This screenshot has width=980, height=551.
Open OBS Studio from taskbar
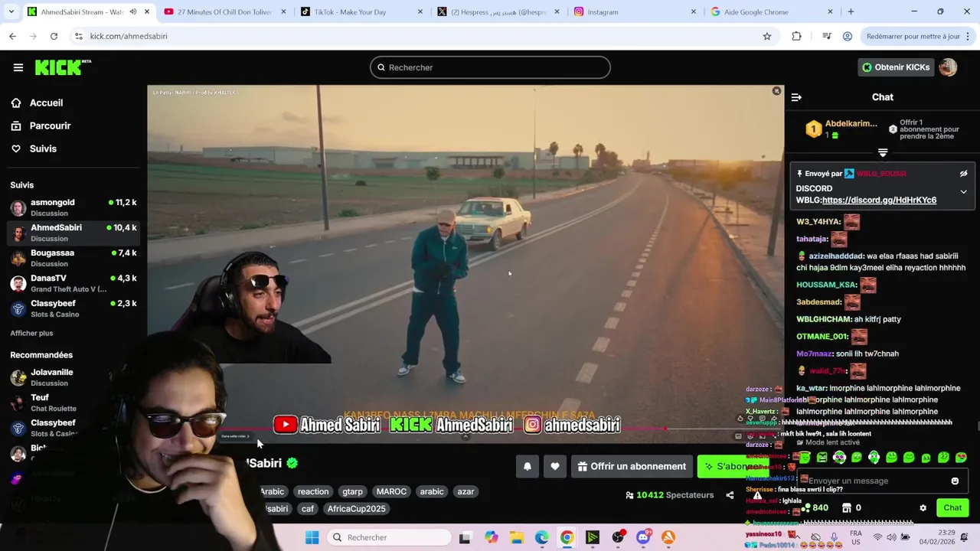618,537
